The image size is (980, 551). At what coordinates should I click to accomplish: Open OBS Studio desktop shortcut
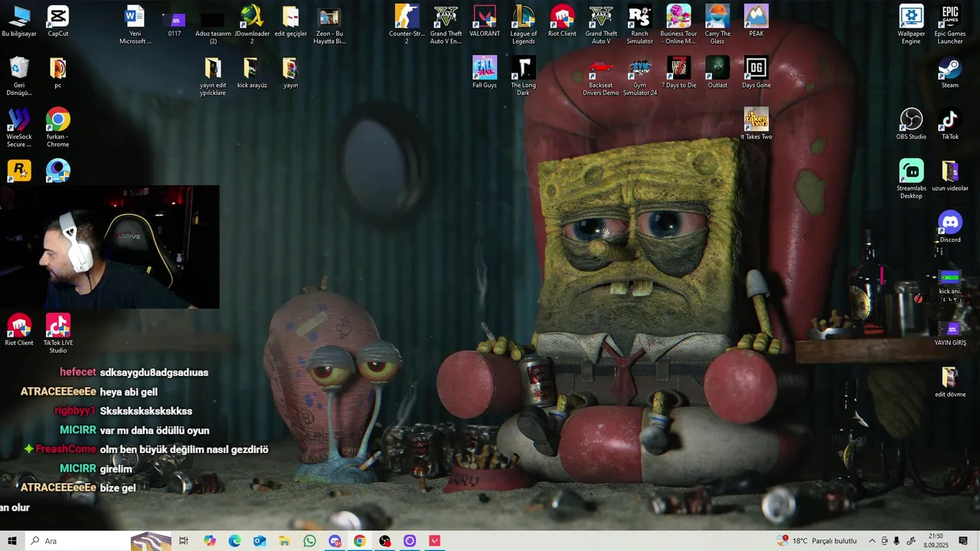click(911, 124)
